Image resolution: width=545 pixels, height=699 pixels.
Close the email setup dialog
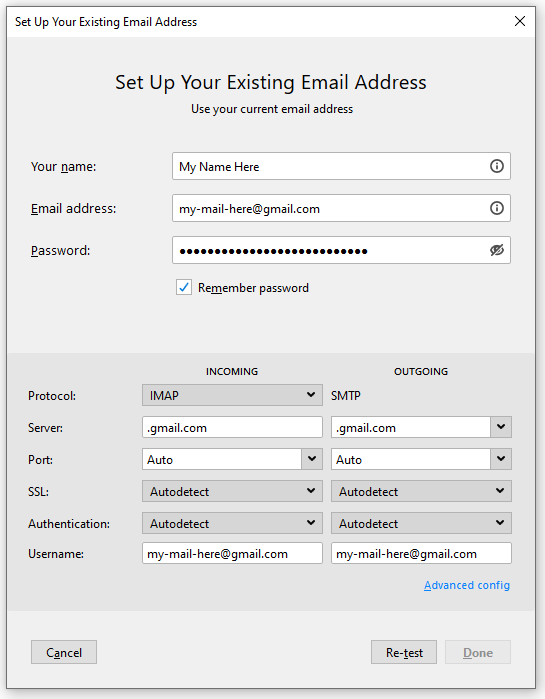click(520, 21)
